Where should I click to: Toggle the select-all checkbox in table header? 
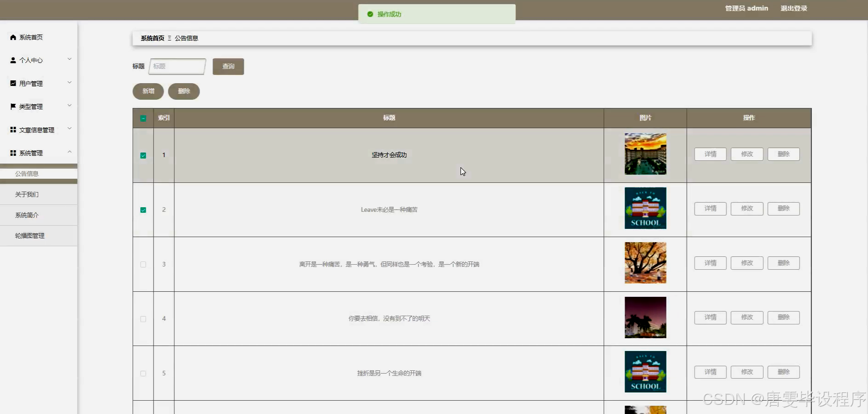pos(143,119)
